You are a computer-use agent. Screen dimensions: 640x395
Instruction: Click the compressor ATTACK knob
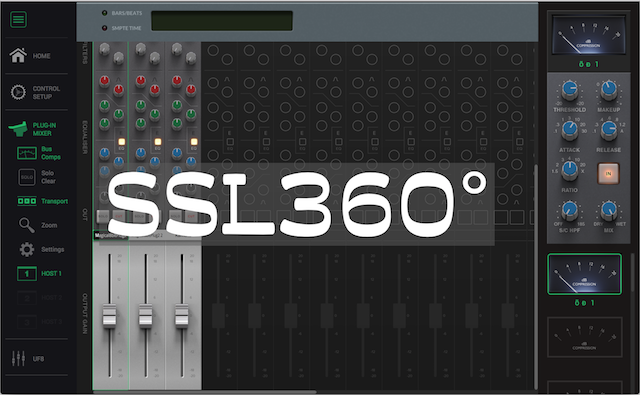click(569, 129)
